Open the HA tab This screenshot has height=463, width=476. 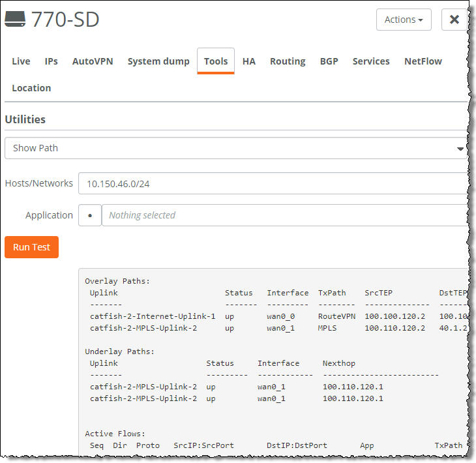[x=249, y=61]
